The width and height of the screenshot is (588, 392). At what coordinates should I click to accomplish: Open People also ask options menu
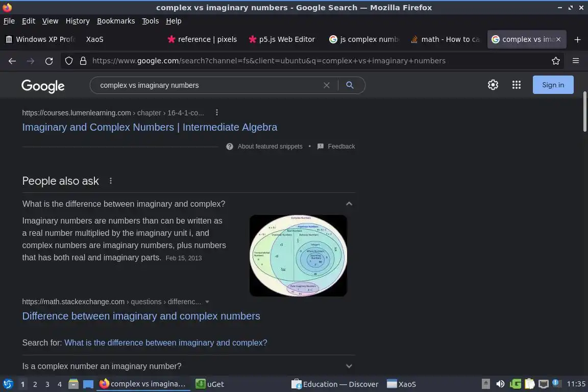tap(111, 181)
